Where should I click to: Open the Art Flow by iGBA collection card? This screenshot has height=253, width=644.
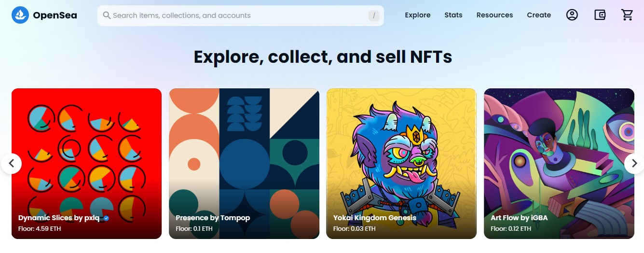[x=559, y=164]
